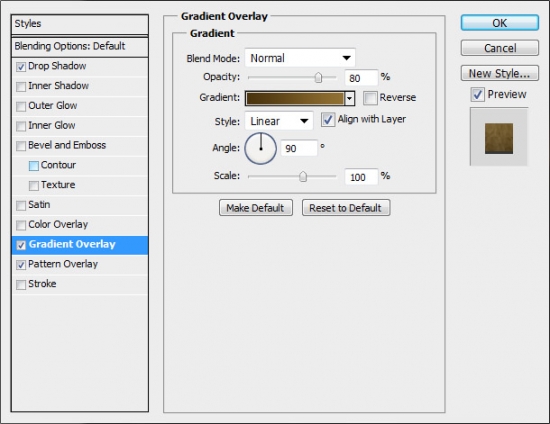Screen dimensions: 550x424
Task: Open the gradient picker arrow
Action: (349, 99)
